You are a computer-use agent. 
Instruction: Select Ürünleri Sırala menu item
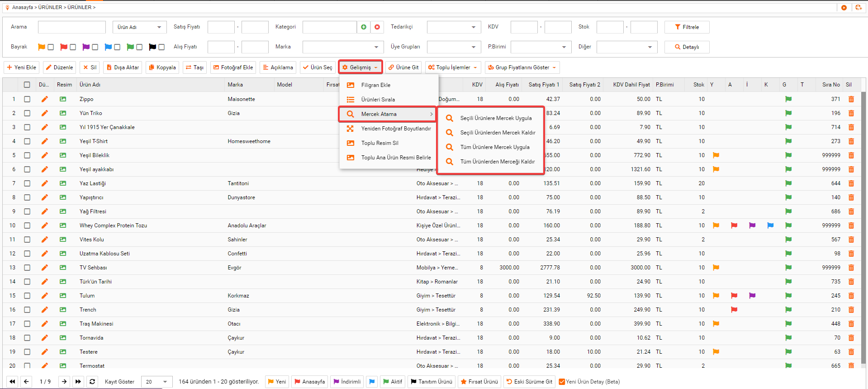tap(389, 100)
